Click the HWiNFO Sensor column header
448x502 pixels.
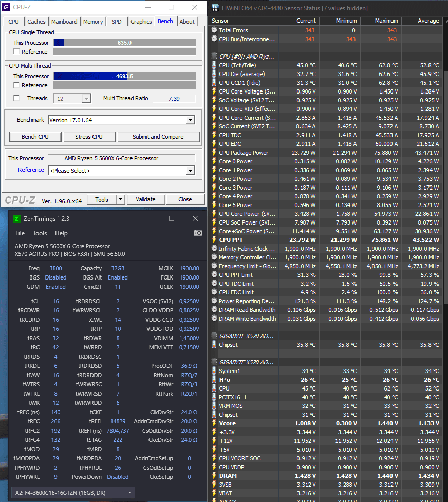(243, 21)
